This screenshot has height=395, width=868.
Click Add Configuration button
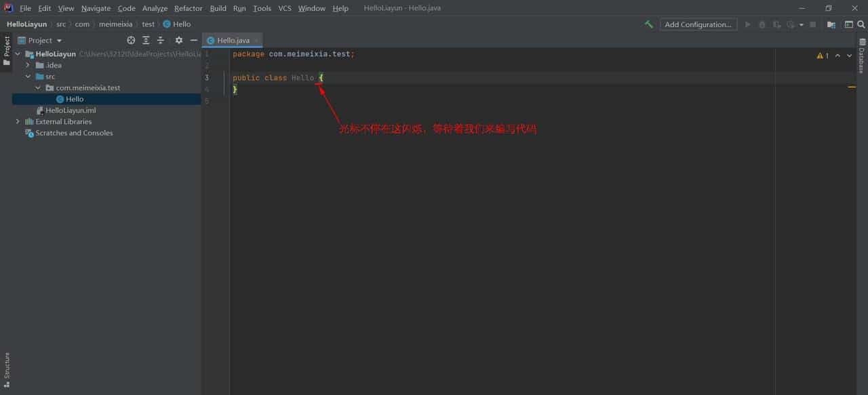click(x=698, y=24)
